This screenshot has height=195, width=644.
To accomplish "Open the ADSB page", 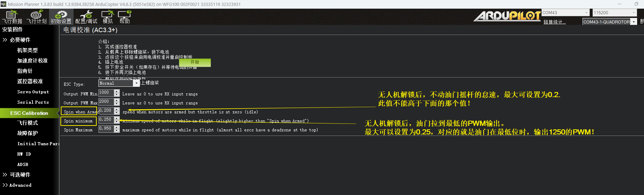I will [x=23, y=165].
